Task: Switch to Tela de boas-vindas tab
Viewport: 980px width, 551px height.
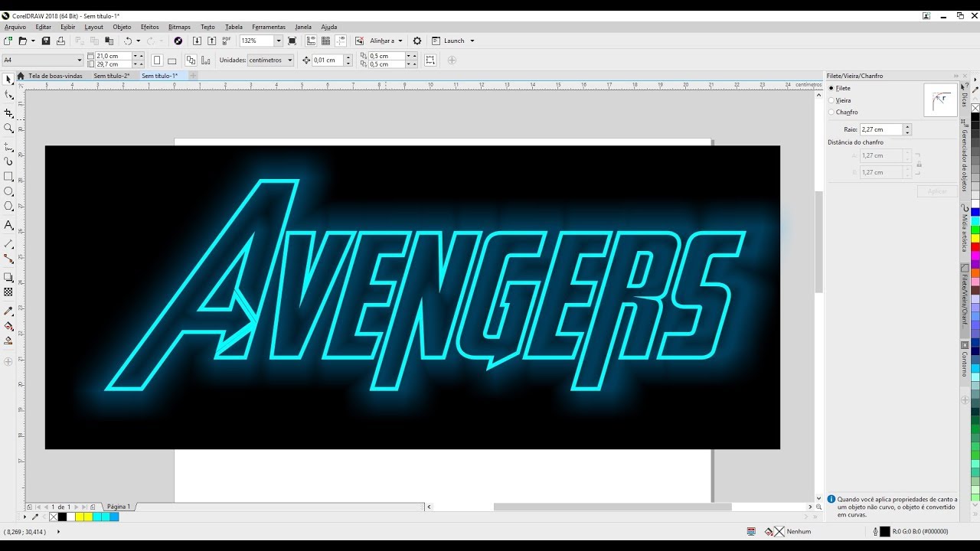Action: click(51, 76)
